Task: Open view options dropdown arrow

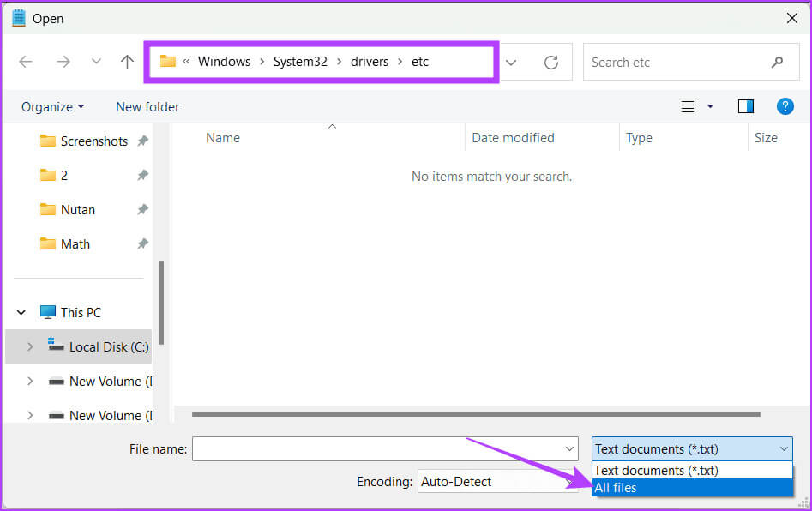Action: (710, 106)
